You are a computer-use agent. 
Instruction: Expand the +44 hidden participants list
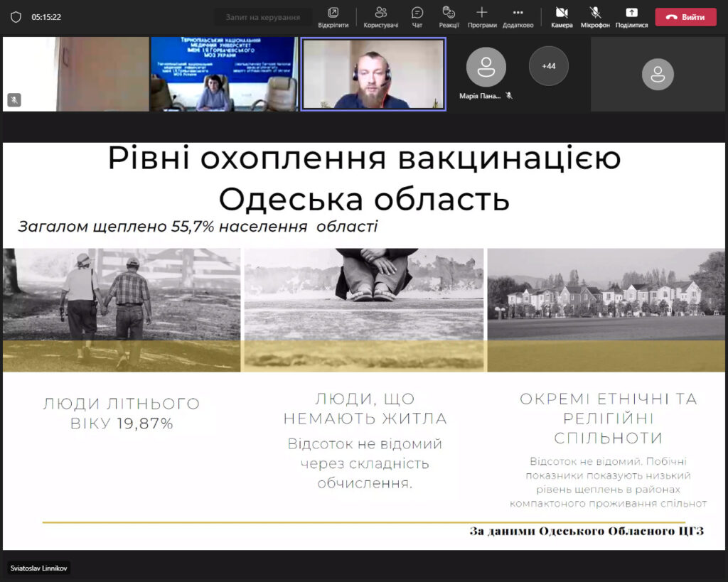(x=549, y=66)
